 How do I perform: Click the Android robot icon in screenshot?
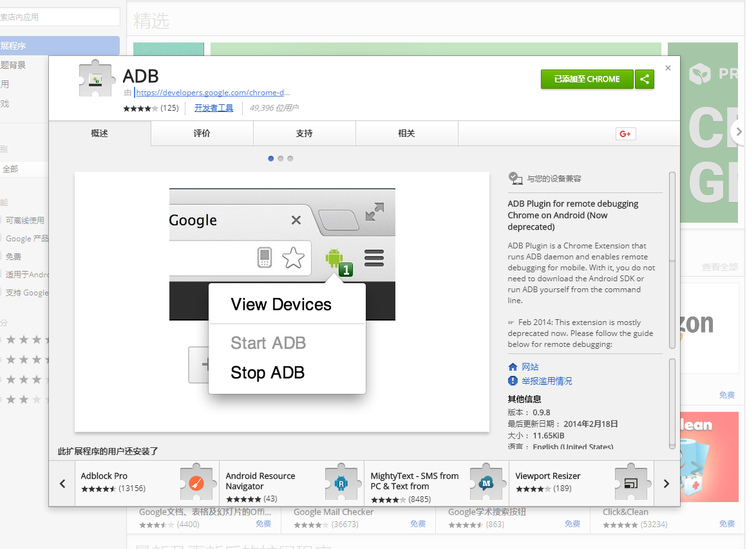(334, 258)
